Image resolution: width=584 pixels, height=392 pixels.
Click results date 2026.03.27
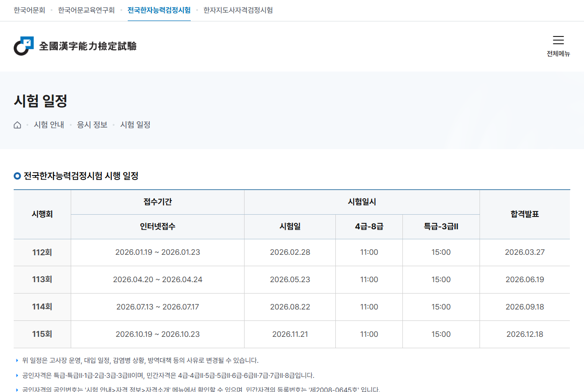[x=525, y=253]
